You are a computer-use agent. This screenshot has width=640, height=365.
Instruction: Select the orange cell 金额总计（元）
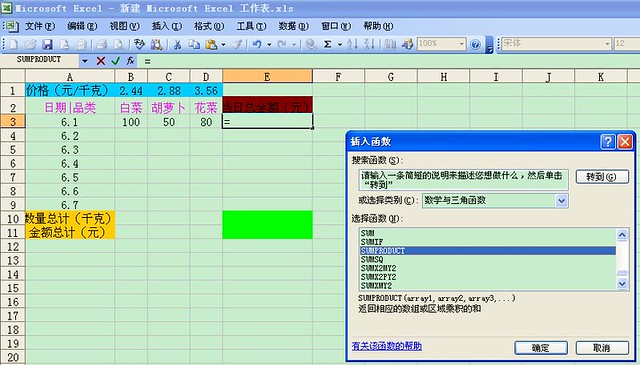click(x=70, y=232)
